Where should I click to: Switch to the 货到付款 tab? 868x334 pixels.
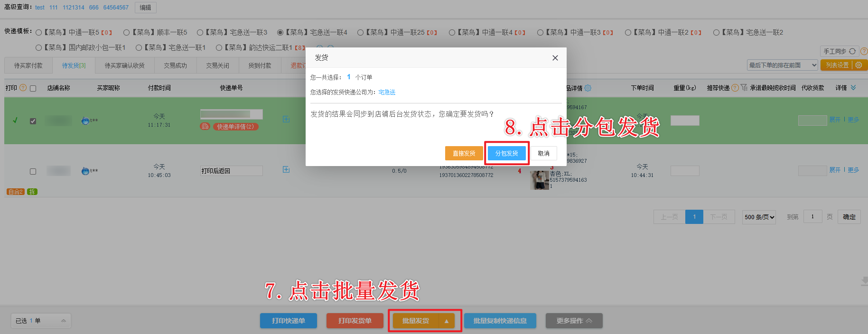(260, 65)
